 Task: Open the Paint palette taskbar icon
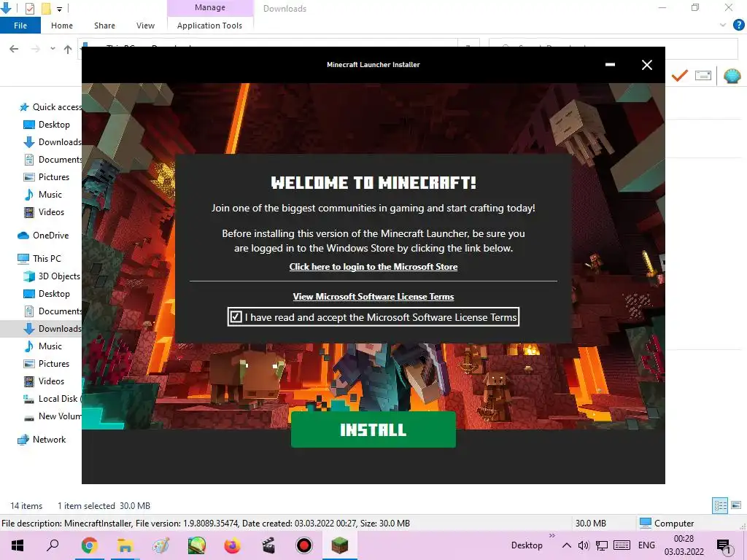click(160, 545)
